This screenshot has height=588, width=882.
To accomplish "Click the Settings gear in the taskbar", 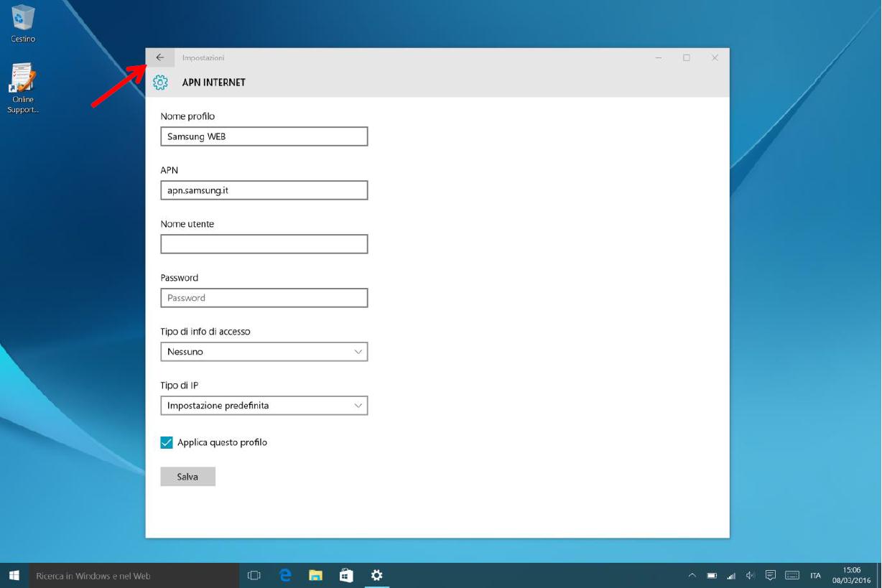I will (x=376, y=575).
